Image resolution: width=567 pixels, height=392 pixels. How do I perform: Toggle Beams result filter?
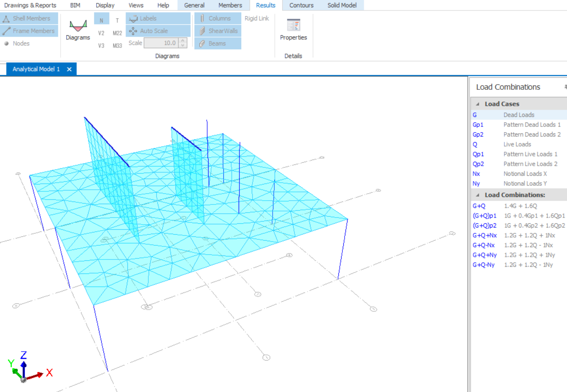[218, 44]
